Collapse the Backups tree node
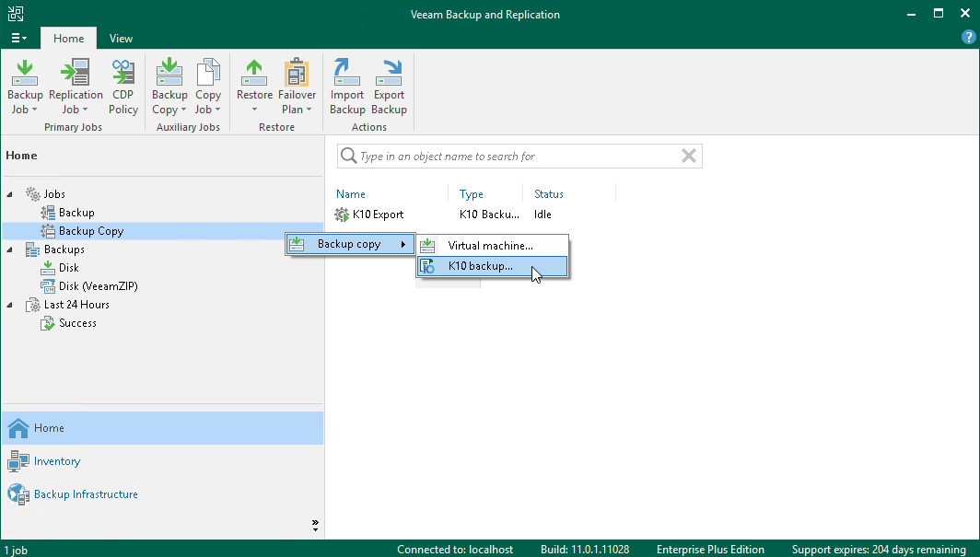The image size is (980, 557). (x=9, y=249)
